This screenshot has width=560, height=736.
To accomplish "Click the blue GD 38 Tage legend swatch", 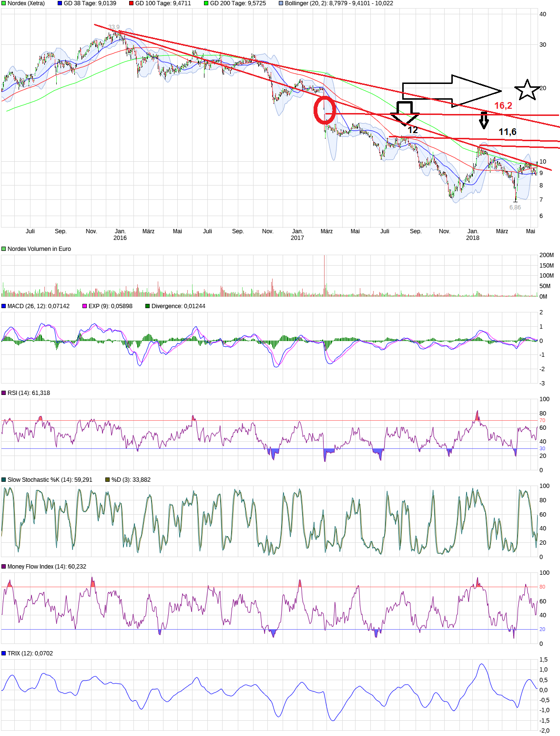I will (60, 3).
